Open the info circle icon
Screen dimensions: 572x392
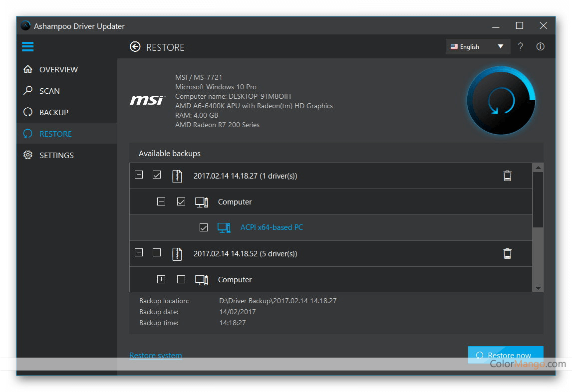coord(540,46)
